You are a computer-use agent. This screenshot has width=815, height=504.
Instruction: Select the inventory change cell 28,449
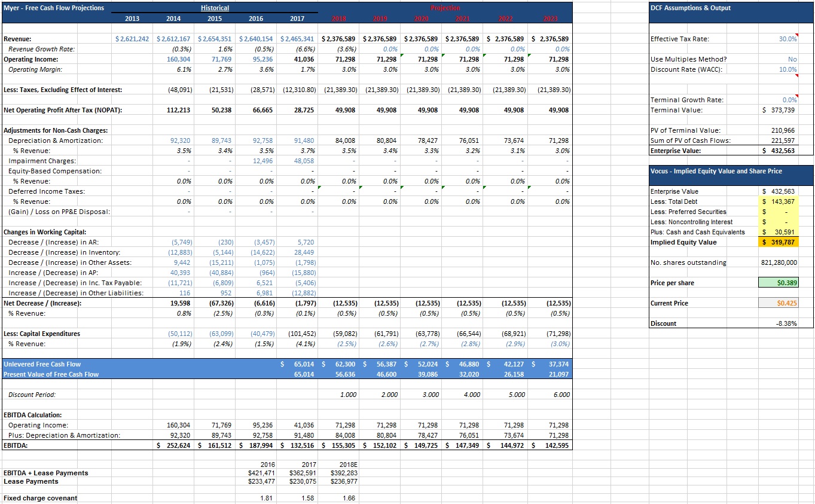pos(304,252)
